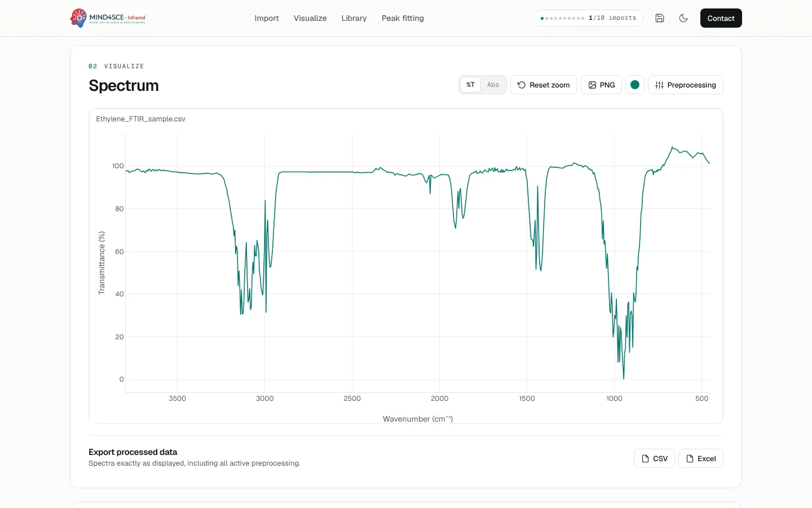Export processed data as CSV
Image resolution: width=812 pixels, height=508 pixels.
655,458
